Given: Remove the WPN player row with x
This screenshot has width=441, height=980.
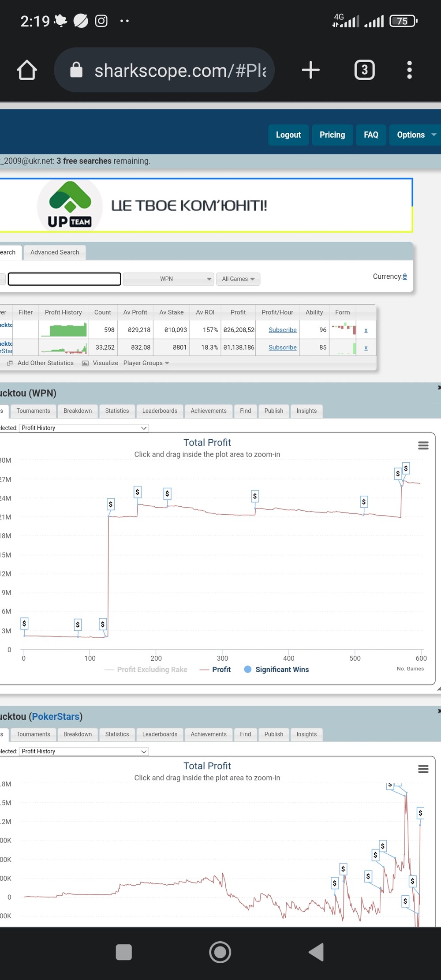Looking at the screenshot, I should [x=366, y=330].
